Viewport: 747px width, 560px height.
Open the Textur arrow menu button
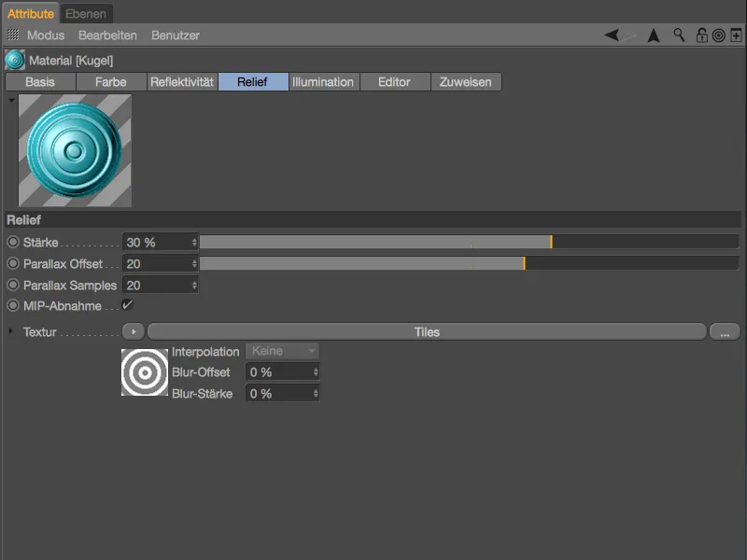pos(134,332)
